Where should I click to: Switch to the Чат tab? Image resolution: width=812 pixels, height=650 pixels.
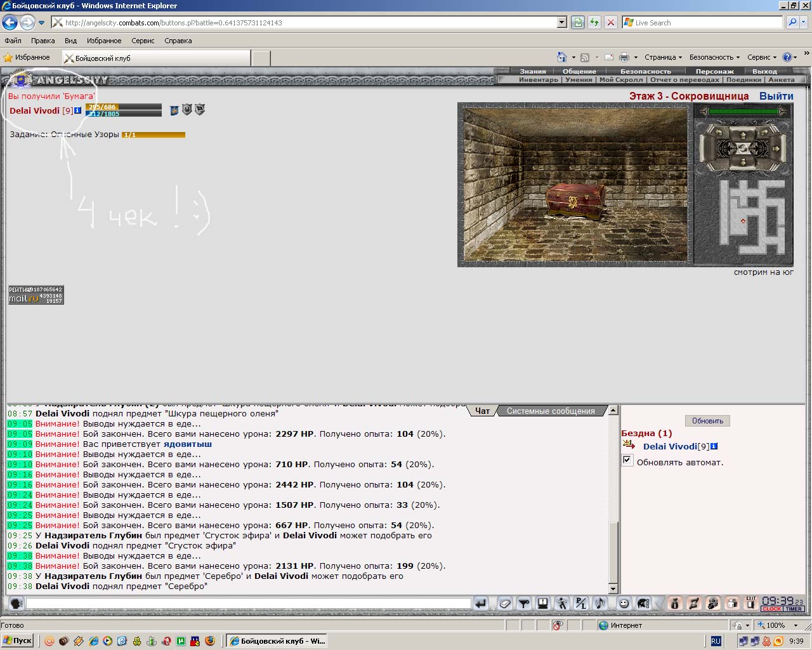click(482, 411)
